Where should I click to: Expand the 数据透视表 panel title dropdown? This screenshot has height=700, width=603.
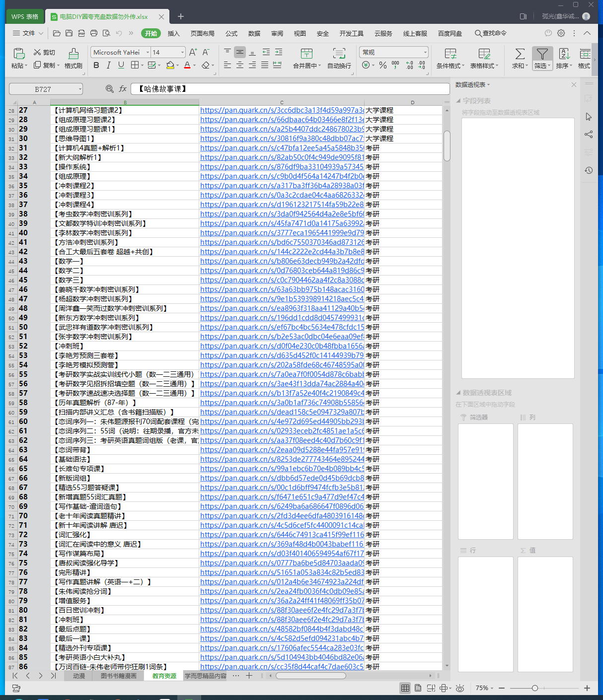coord(488,85)
